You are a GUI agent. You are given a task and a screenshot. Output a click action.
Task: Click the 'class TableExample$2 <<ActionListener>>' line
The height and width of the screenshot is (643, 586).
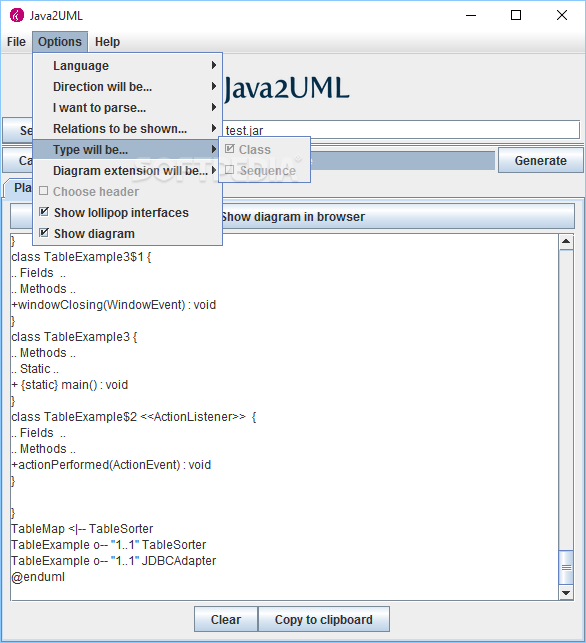[x=134, y=417]
